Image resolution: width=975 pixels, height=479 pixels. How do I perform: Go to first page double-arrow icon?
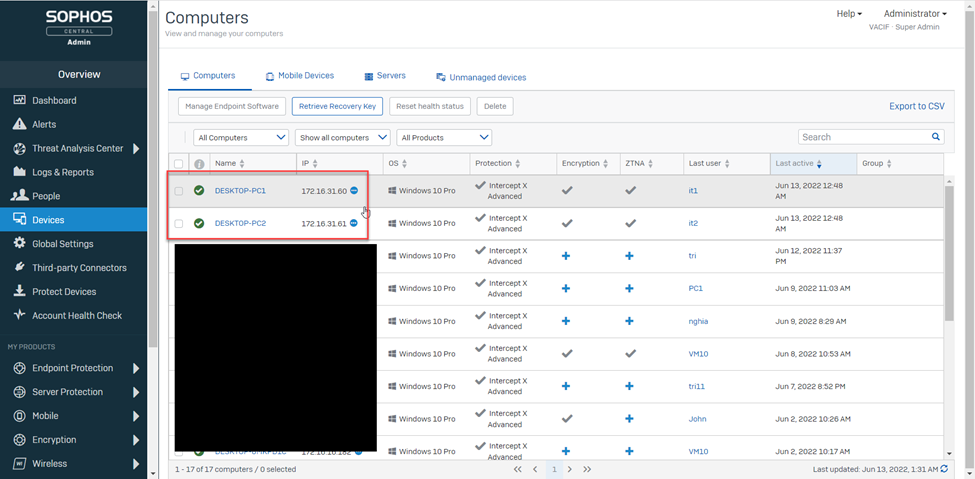(x=518, y=469)
